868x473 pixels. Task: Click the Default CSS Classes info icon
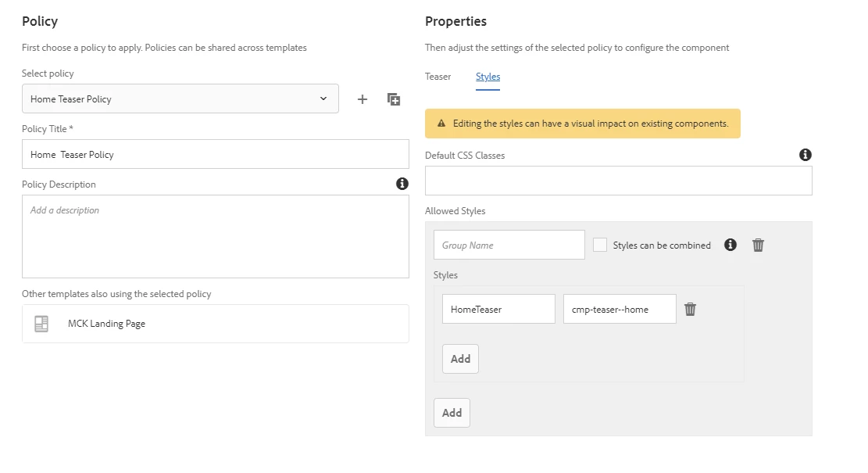coord(805,155)
